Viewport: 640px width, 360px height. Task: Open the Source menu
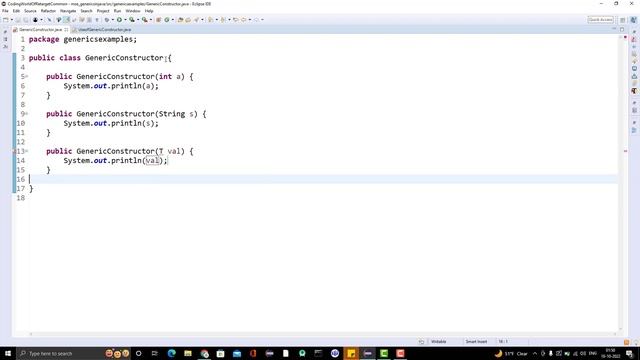point(30,11)
